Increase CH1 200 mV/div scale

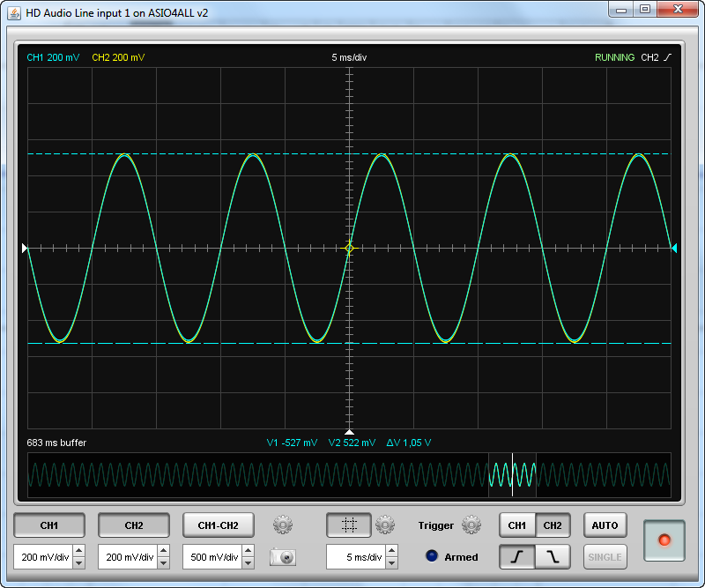[x=78, y=551]
